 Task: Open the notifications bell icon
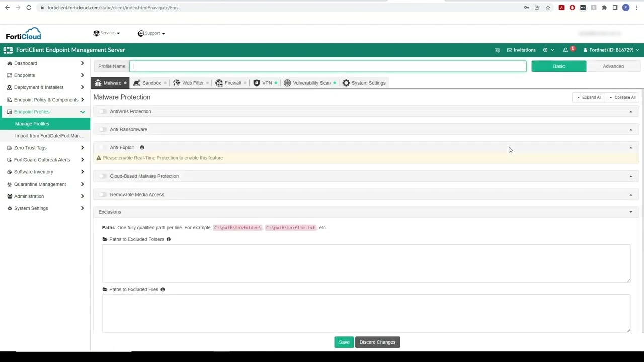pos(565,50)
